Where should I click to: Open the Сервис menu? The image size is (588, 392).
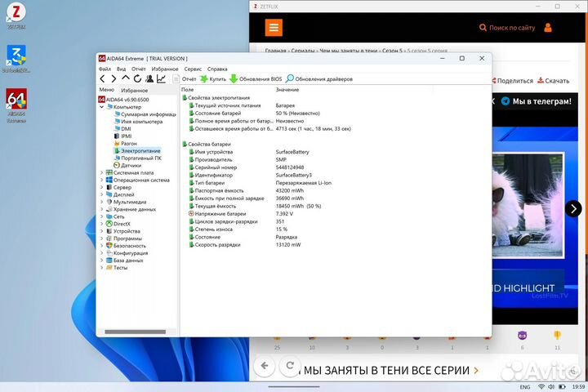click(x=193, y=69)
